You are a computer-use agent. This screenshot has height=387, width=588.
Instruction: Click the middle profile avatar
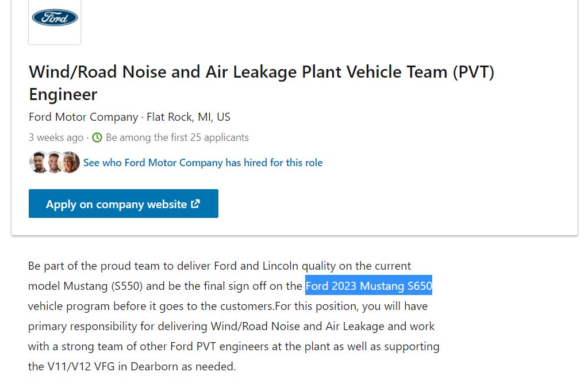point(54,163)
